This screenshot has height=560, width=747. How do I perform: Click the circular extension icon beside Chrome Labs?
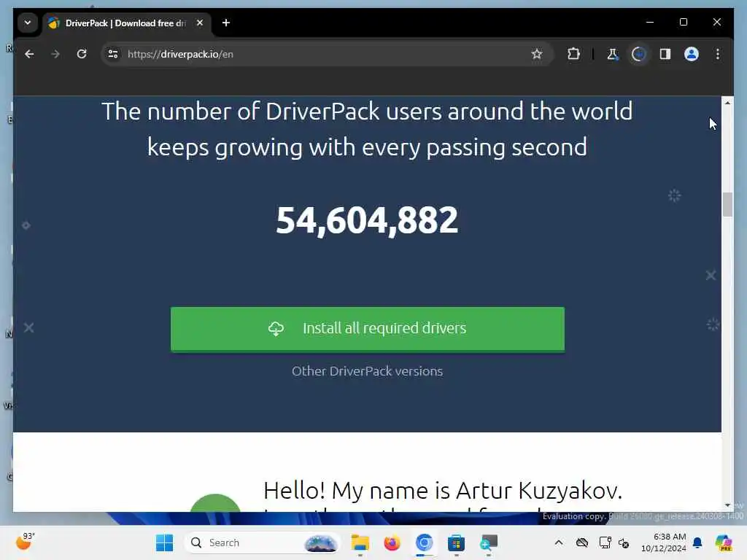click(x=639, y=54)
